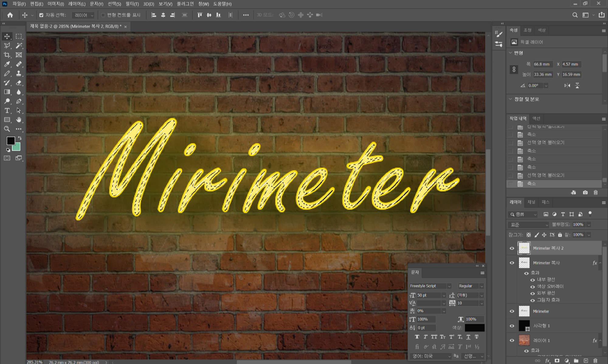Viewport: 608px width, 364px height.
Task: Select the Clone Stamp tool
Action: [19, 74]
